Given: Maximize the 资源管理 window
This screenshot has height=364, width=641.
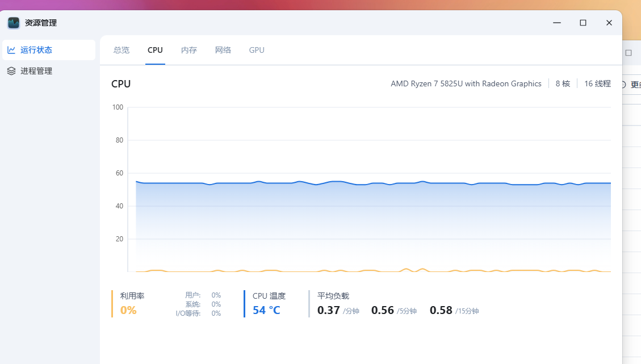Looking at the screenshot, I should 583,23.
